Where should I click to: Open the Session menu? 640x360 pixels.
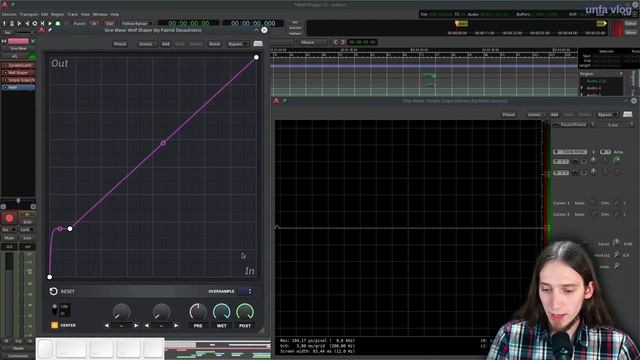tap(9, 14)
